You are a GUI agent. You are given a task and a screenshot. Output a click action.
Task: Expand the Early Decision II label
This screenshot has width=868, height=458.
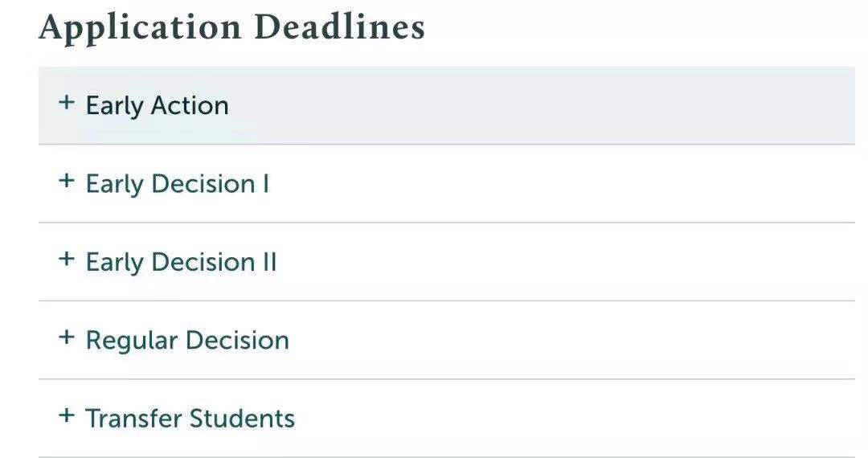[181, 262]
